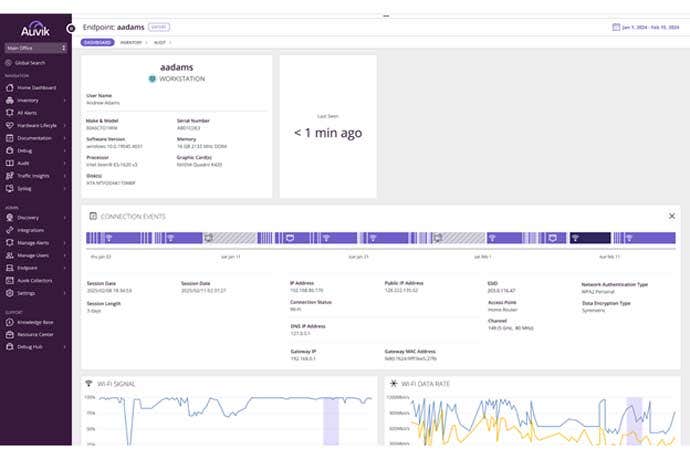Open the Knowledge Base
This screenshot has height=459, width=690.
35,321
